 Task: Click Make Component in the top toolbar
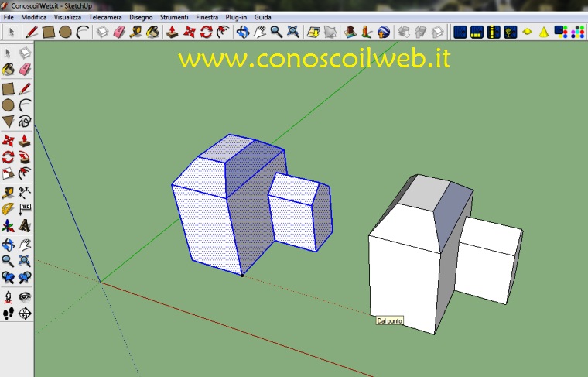[102, 33]
